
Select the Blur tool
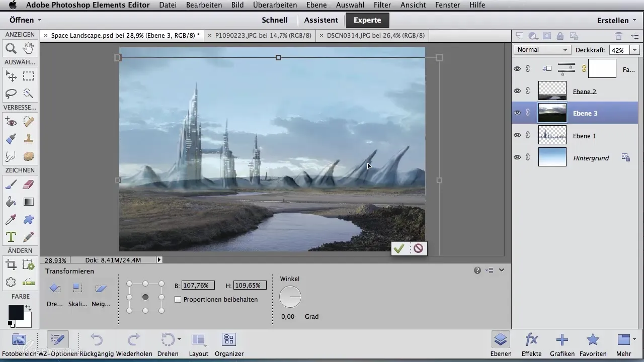point(11,156)
